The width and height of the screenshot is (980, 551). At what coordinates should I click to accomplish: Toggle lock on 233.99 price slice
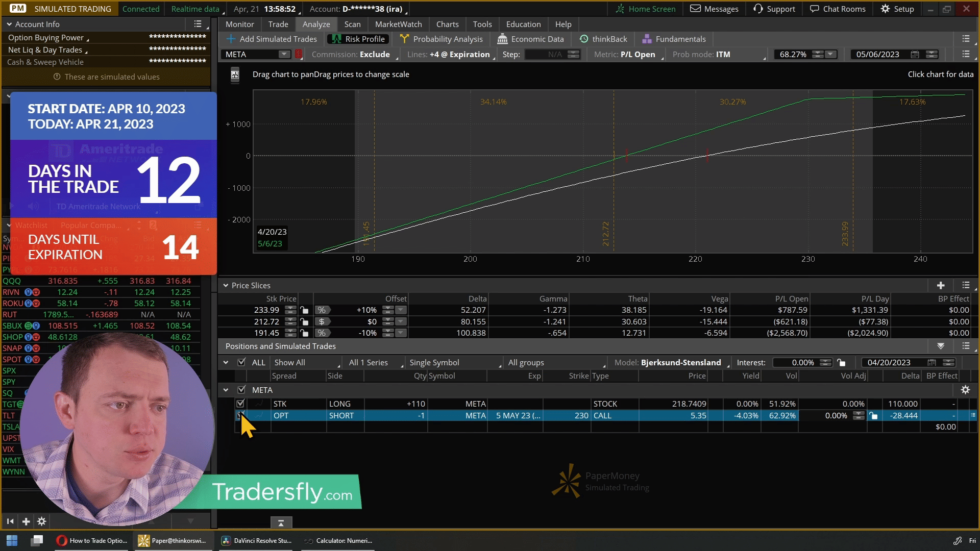(x=304, y=310)
